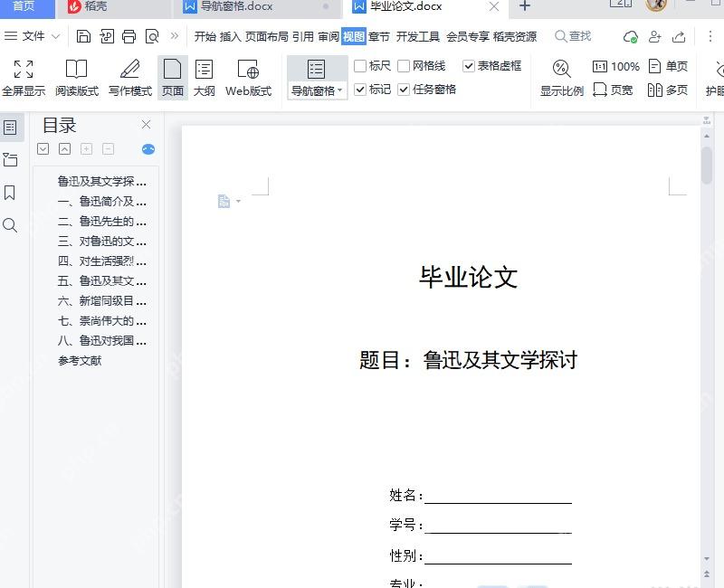The image size is (724, 588).
Task: Open the 审阅 ribbon tab
Action: coord(329,36)
